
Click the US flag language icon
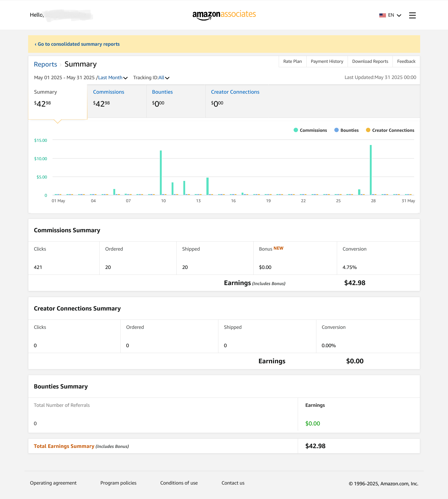click(x=383, y=15)
